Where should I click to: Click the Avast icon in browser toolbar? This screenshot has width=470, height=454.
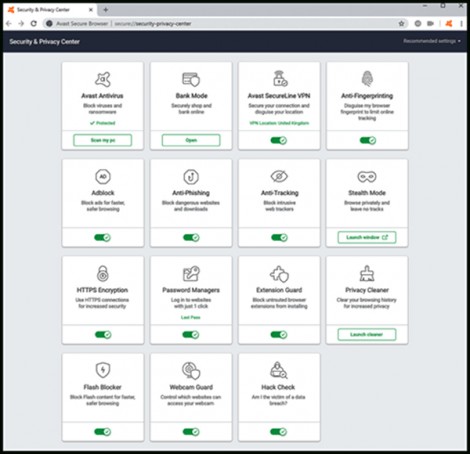(x=449, y=23)
